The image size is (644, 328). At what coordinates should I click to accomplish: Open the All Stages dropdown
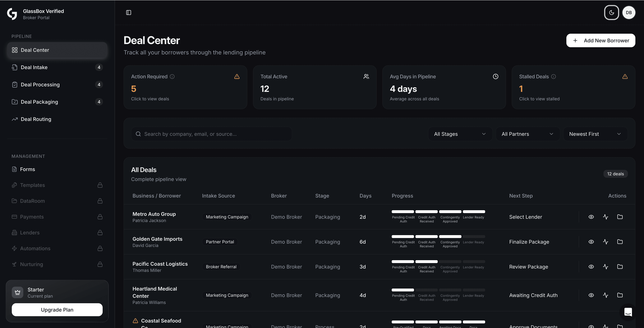[x=460, y=134]
